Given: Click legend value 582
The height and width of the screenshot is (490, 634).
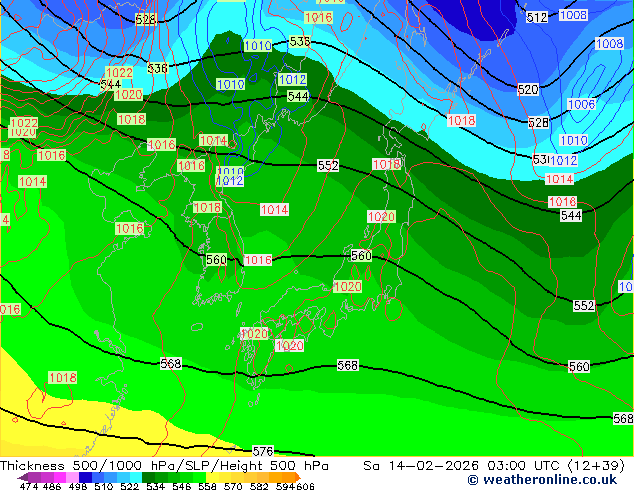Looking at the screenshot, I should click(259, 486).
